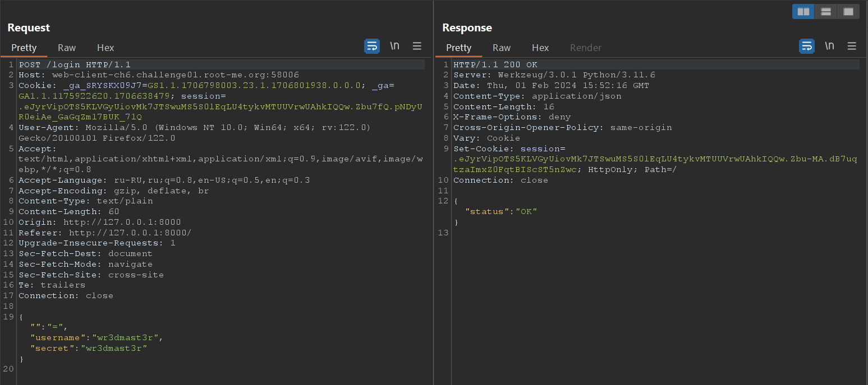View the Response Hex tab
The image size is (868, 385).
click(x=540, y=48)
